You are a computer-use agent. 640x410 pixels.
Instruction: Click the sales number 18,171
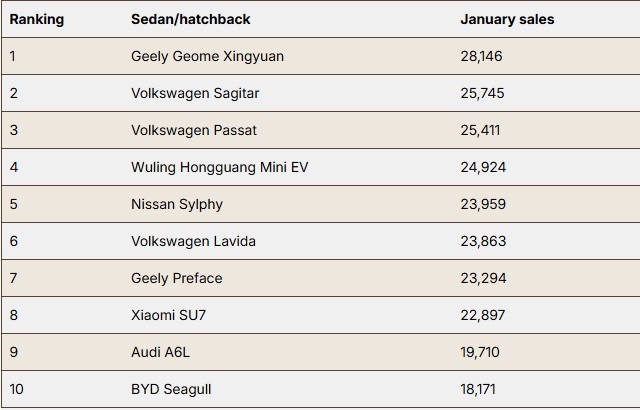[478, 389]
